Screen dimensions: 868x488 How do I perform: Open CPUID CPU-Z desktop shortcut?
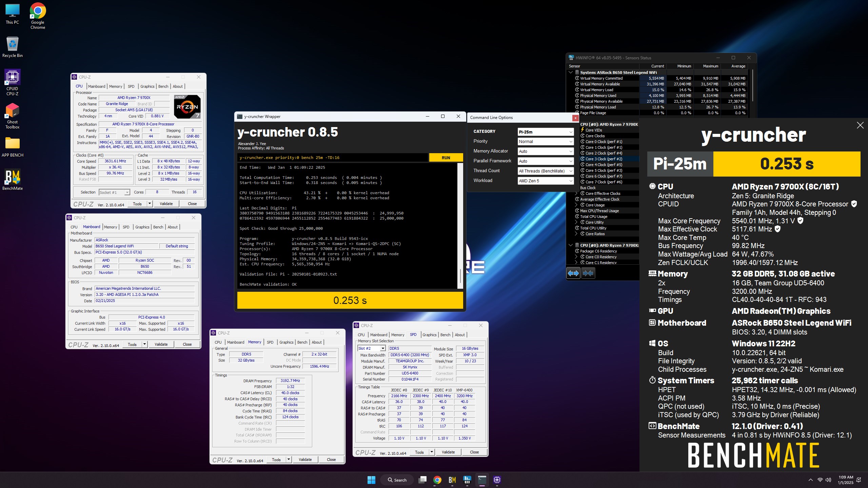click(13, 82)
